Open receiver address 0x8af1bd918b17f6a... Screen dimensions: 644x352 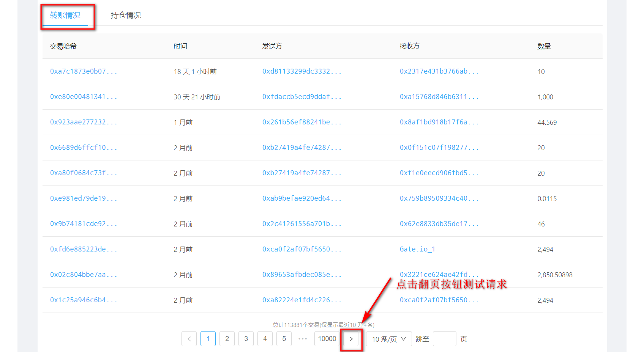pyautogui.click(x=439, y=122)
